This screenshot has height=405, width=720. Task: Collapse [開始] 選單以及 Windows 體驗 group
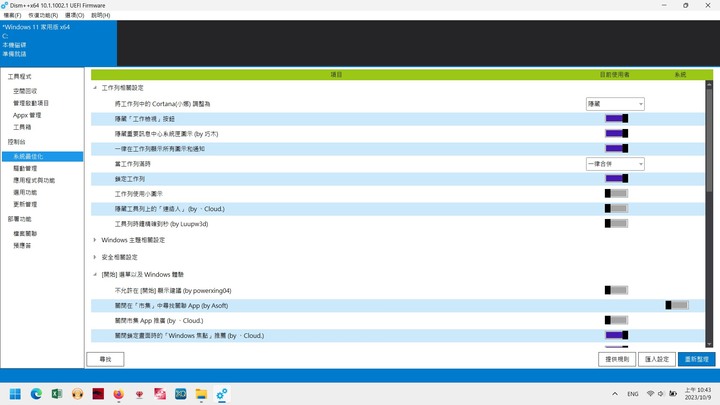(x=95, y=275)
